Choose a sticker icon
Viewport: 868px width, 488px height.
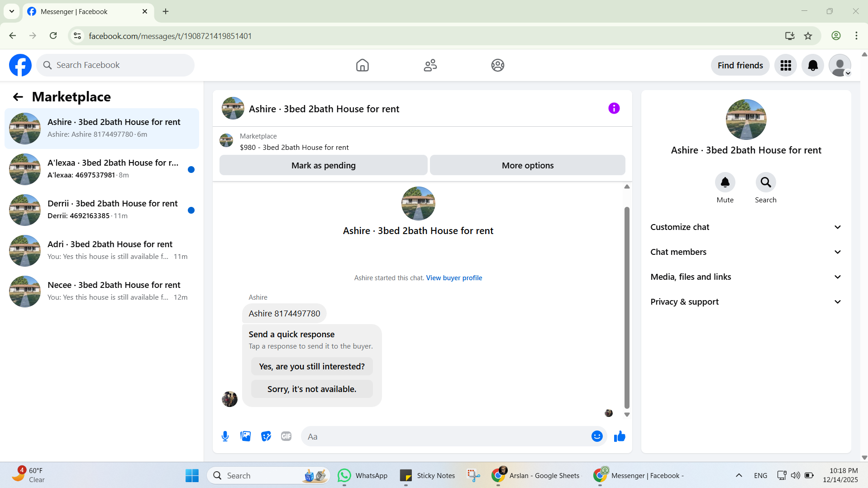(x=266, y=436)
